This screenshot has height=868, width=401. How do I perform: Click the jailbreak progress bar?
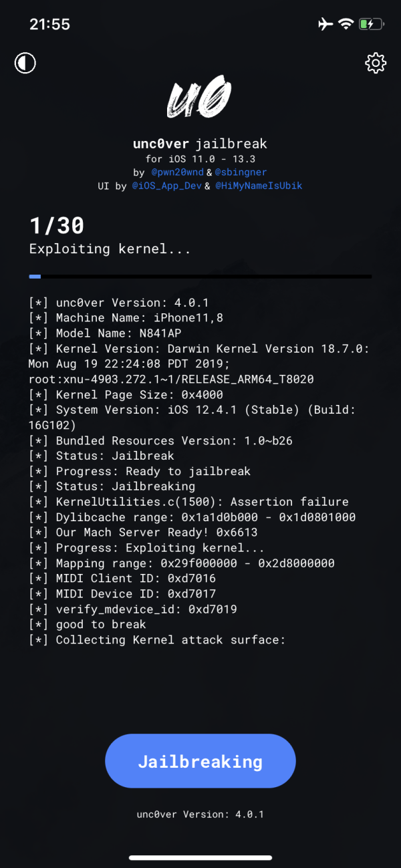pos(200,276)
